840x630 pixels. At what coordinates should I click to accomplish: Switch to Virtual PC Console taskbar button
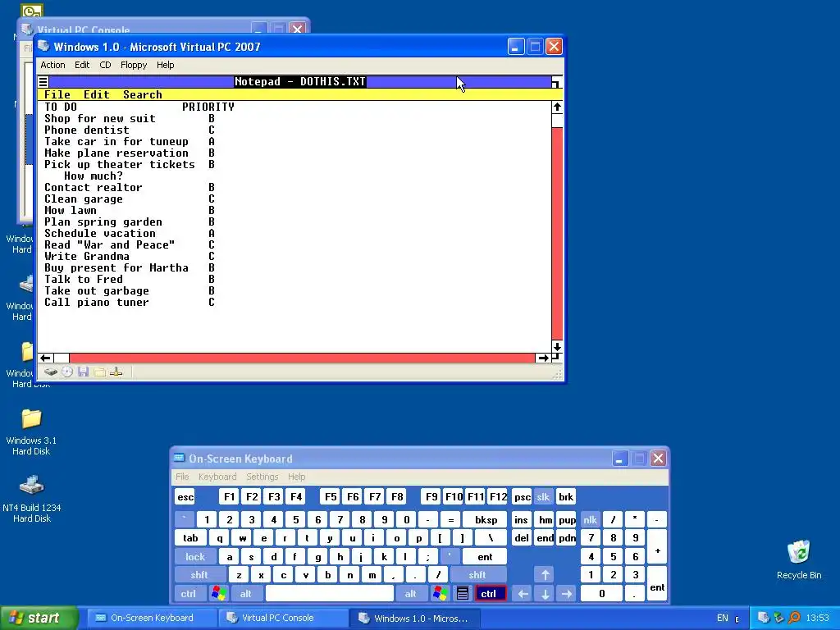tap(283, 619)
